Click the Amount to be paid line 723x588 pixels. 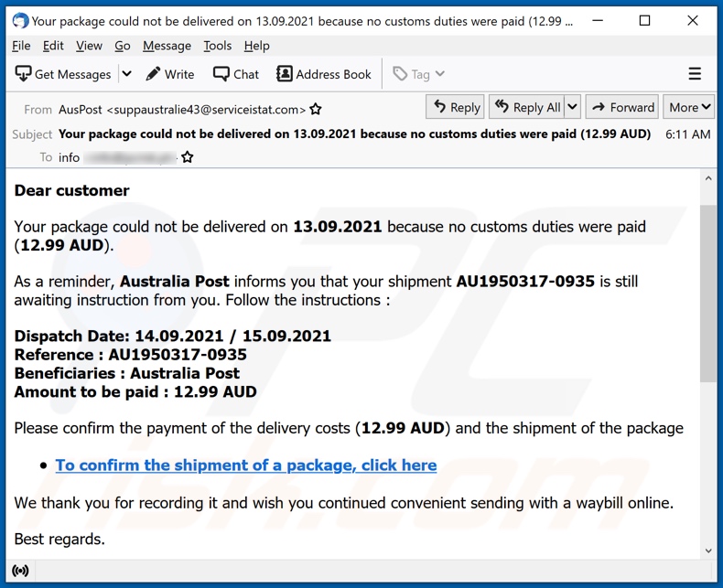[x=135, y=391]
